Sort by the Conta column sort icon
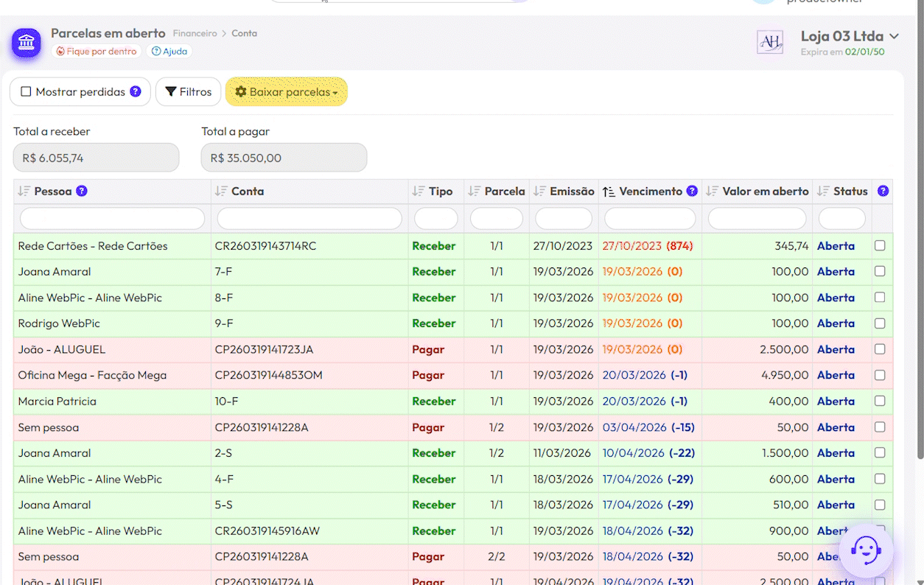This screenshot has height=585, width=924. pyautogui.click(x=221, y=192)
